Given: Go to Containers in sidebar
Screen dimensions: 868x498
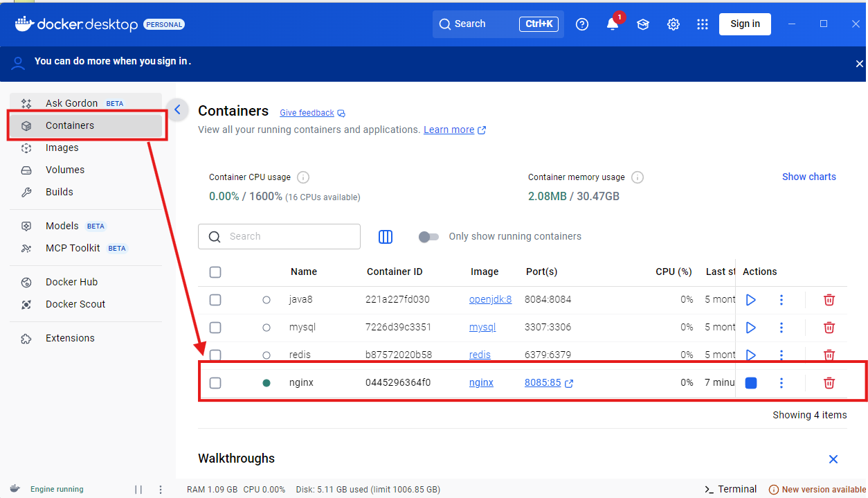Looking at the screenshot, I should click(86, 125).
